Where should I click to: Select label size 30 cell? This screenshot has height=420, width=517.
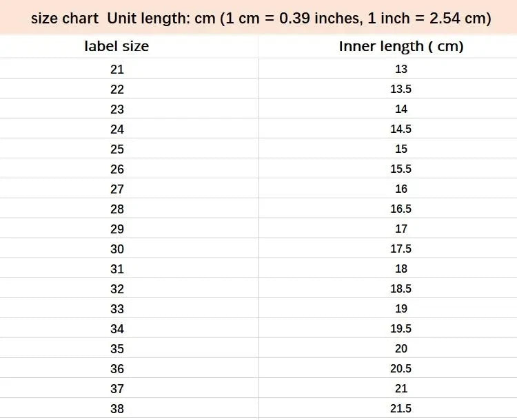click(x=116, y=249)
